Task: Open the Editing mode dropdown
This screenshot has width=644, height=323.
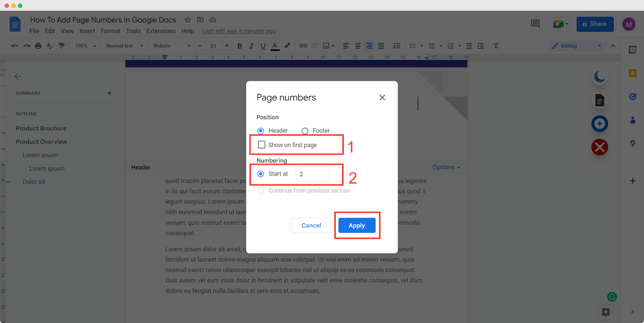Action: click(x=576, y=46)
